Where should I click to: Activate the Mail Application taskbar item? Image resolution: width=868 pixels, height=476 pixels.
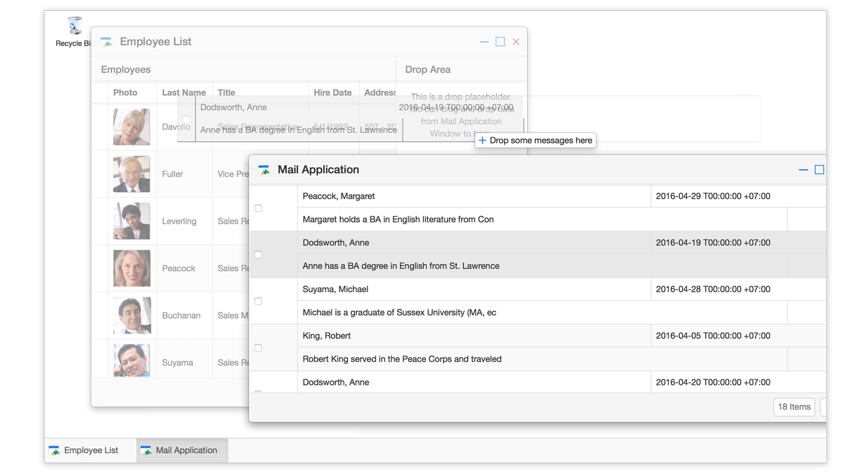point(179,450)
